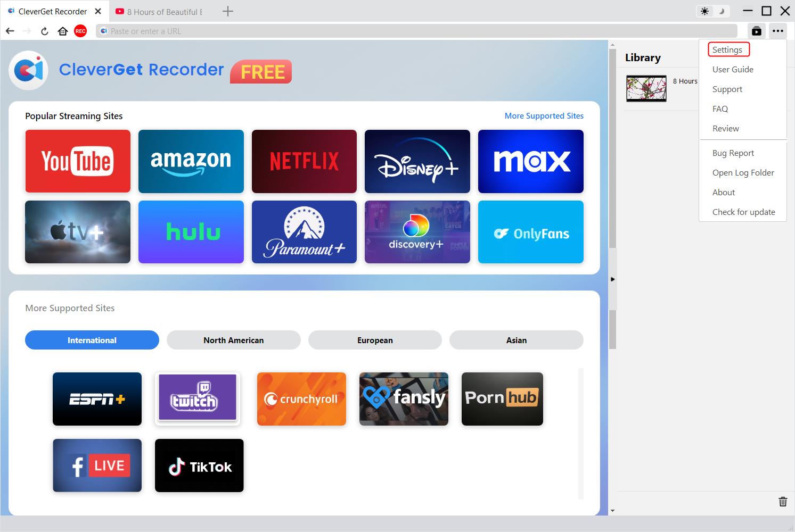Image resolution: width=795 pixels, height=532 pixels.
Task: Open the Twitch site tile
Action: (198, 399)
